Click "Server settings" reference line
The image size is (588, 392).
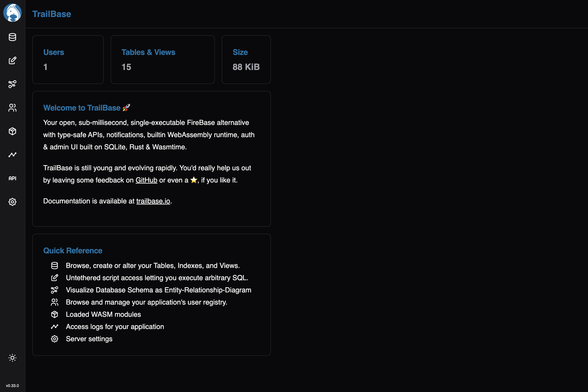tap(89, 339)
